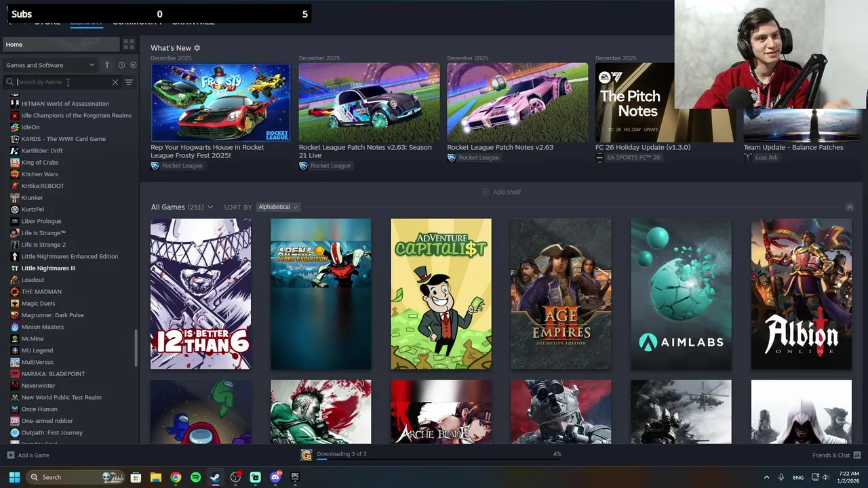Go to library Home
Screen dimensions: 868x488
tap(60, 44)
